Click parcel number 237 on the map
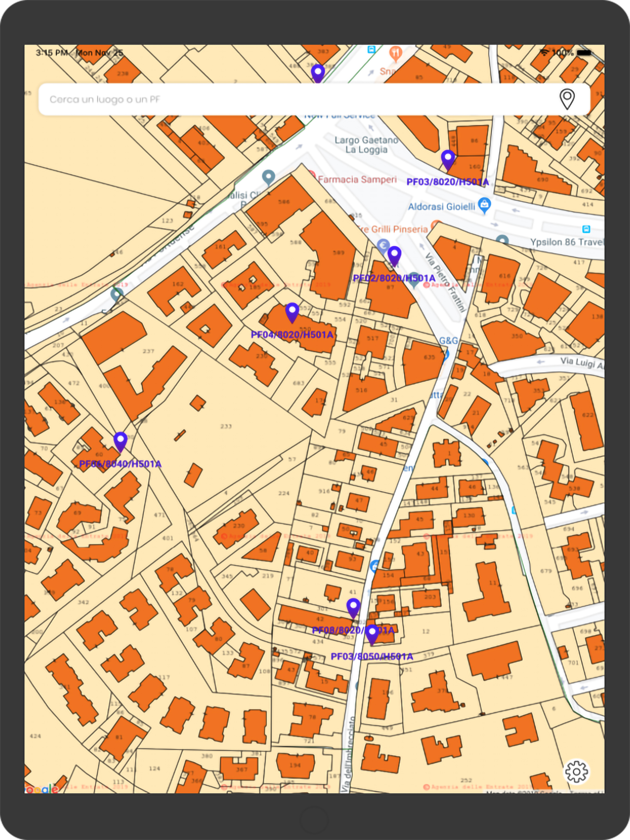 pyautogui.click(x=148, y=351)
